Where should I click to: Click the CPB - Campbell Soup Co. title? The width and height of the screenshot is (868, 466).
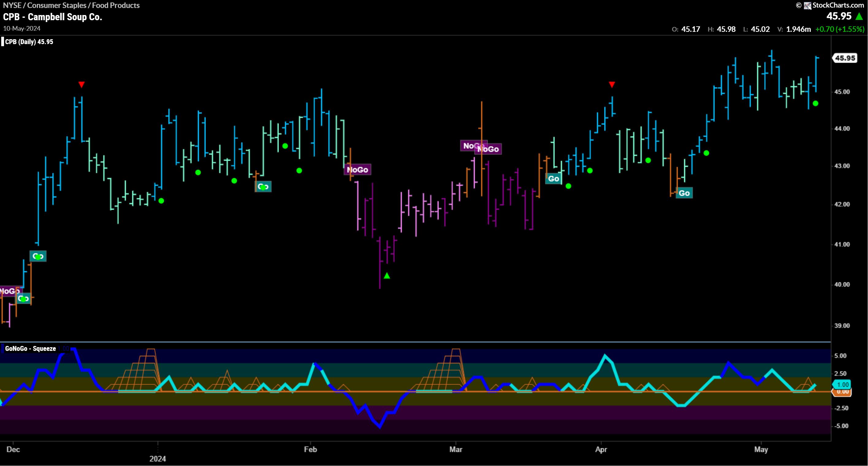(53, 17)
